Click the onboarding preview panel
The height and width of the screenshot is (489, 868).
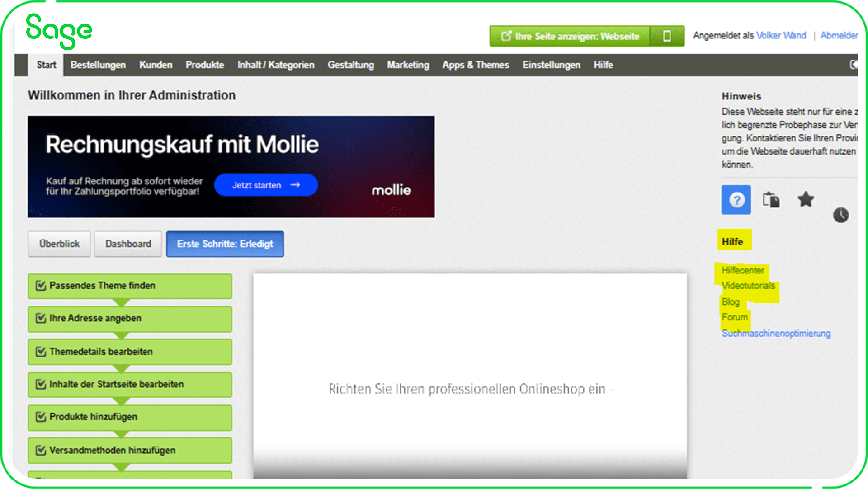coord(470,375)
